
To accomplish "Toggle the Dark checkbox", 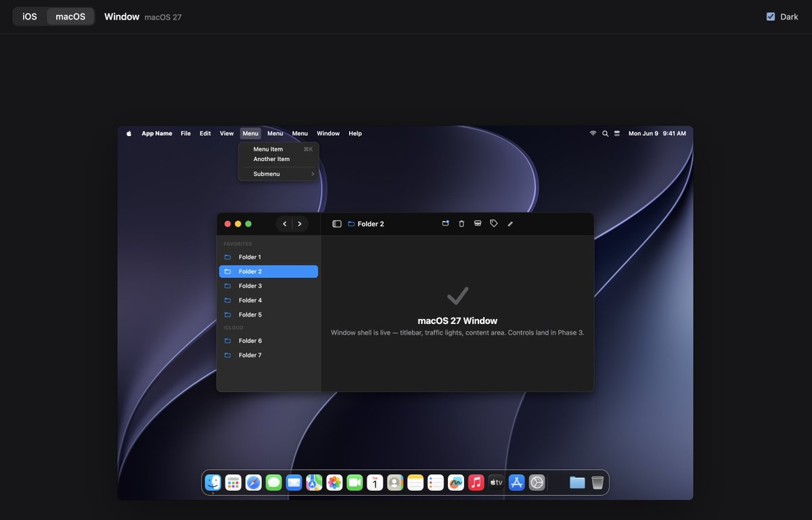I will point(771,16).
